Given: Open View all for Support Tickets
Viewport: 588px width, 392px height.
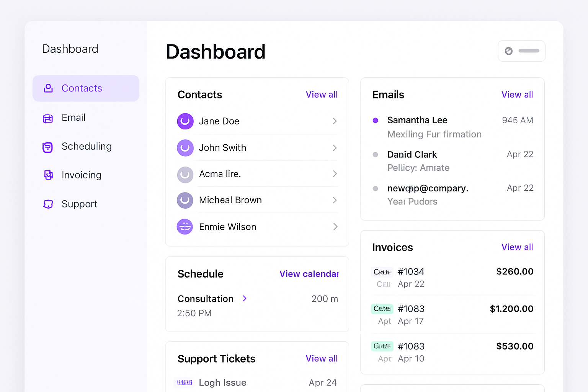Looking at the screenshot, I should tap(322, 359).
